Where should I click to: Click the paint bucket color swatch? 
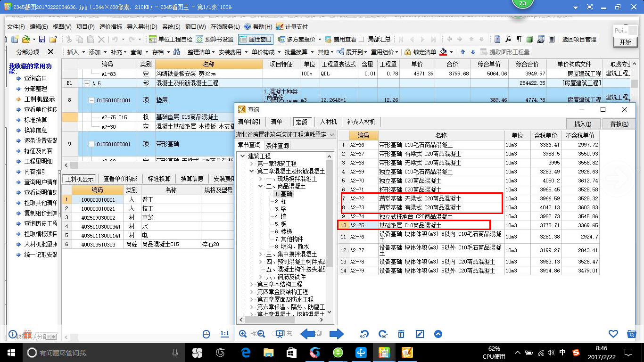tap(443, 52)
